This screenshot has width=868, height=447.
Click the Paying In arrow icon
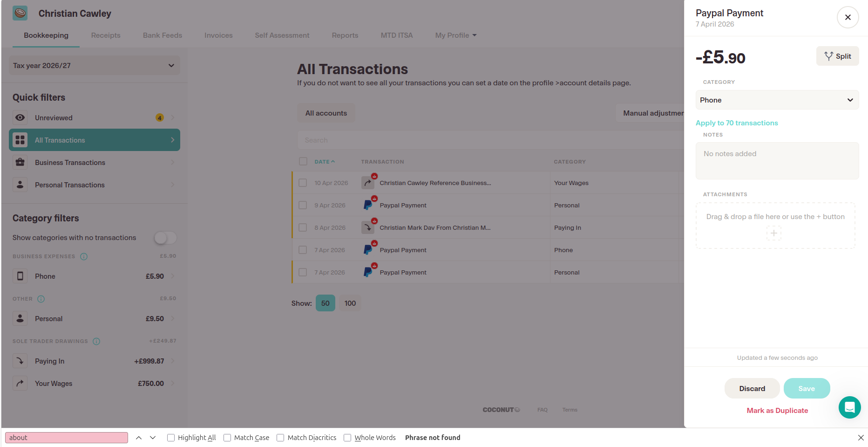point(20,361)
